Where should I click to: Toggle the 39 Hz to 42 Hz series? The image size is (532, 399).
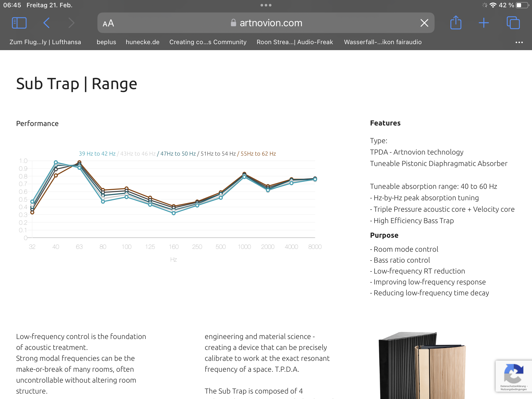[x=97, y=154]
